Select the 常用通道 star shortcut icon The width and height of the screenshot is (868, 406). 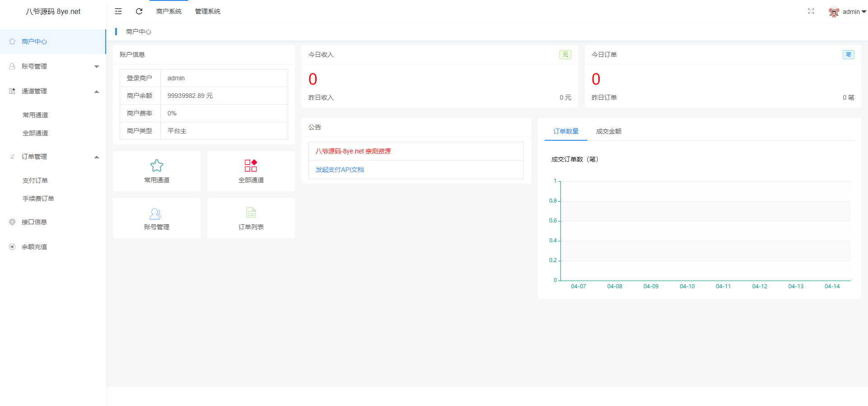click(156, 166)
